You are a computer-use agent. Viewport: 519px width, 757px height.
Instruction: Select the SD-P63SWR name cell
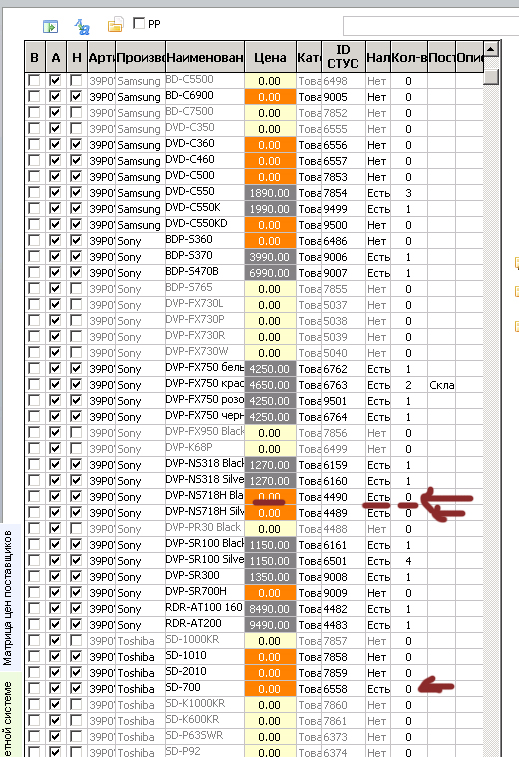[204, 736]
